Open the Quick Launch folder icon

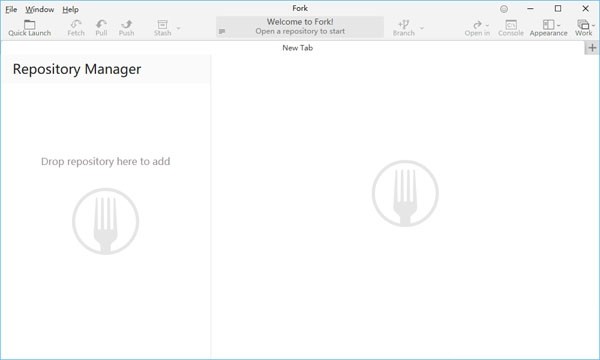click(x=29, y=24)
